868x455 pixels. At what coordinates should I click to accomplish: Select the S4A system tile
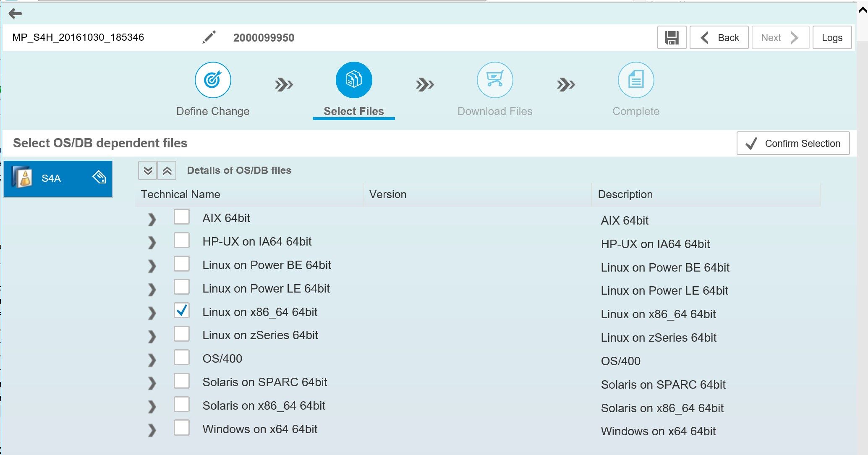[x=50, y=179]
